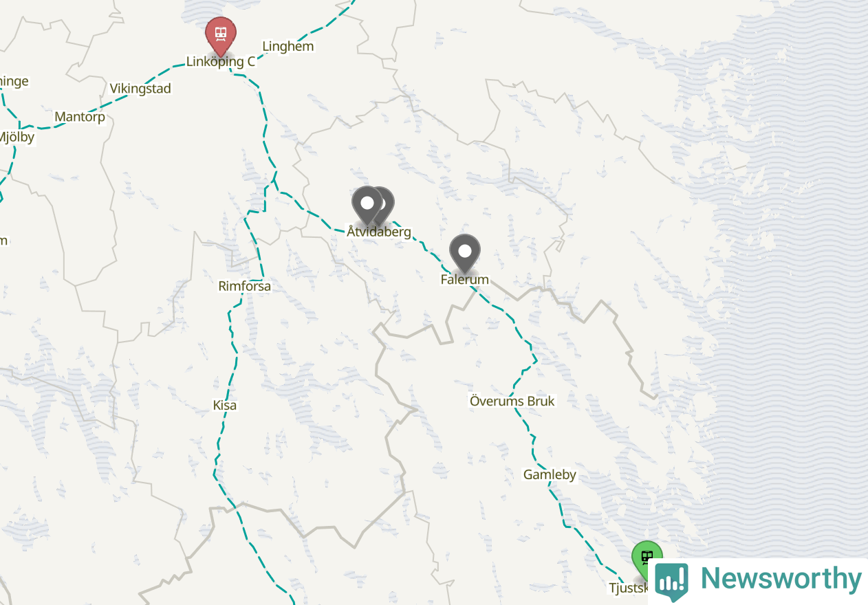Select the Gamleby place label

click(x=550, y=475)
